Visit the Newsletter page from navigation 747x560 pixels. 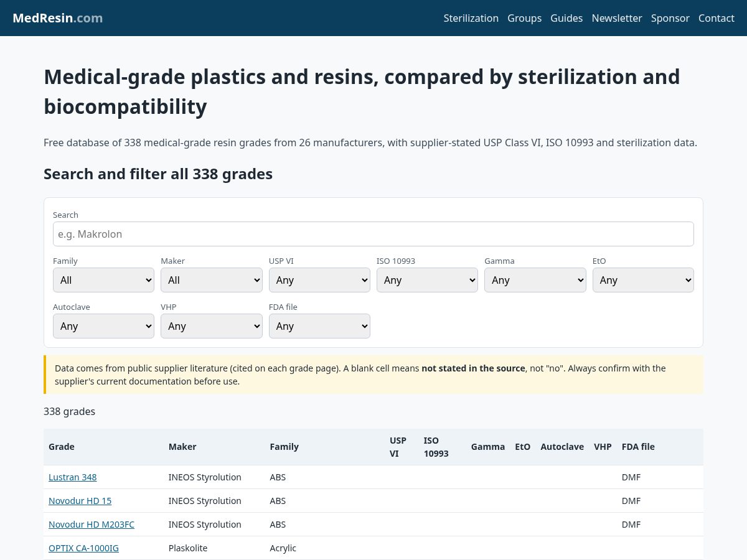pos(617,18)
